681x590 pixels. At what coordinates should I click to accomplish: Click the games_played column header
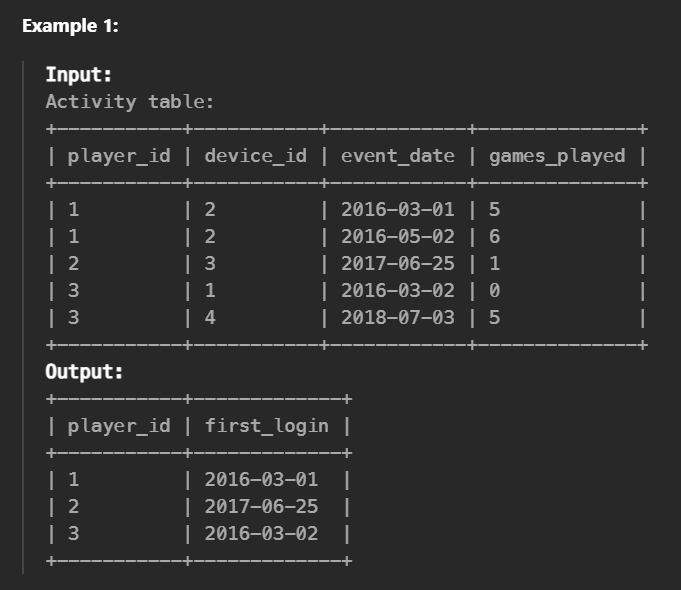pos(557,156)
